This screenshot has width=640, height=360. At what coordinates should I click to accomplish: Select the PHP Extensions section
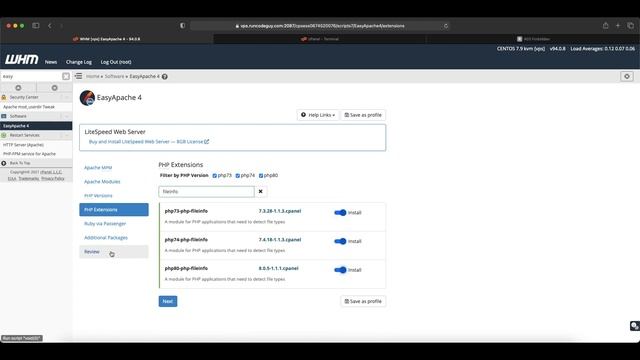click(x=114, y=210)
